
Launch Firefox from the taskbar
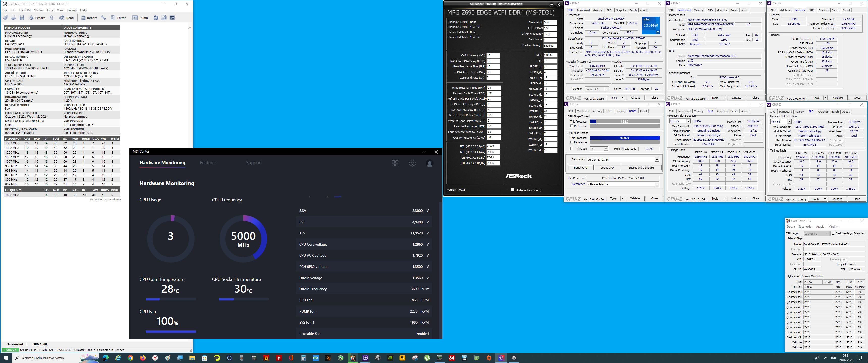143,358
